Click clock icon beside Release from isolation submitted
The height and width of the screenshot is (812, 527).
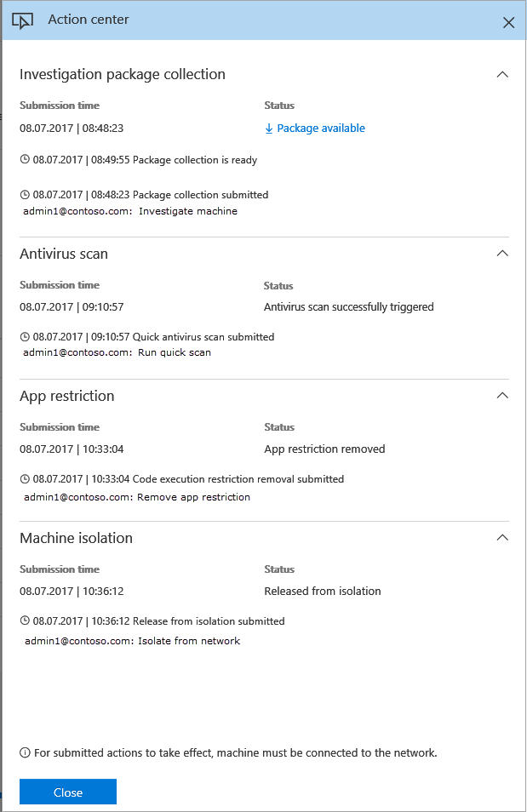(25, 621)
